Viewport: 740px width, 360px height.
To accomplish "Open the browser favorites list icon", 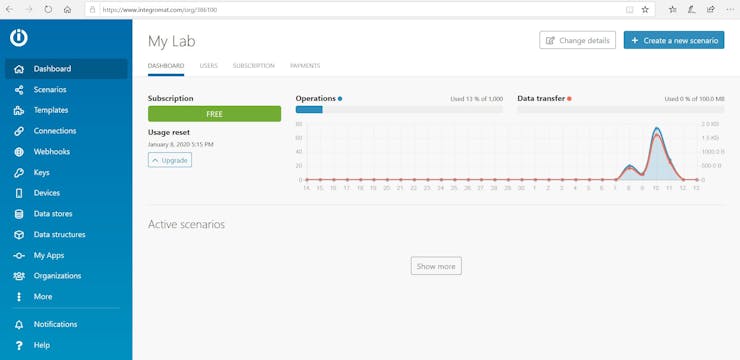I will (673, 9).
